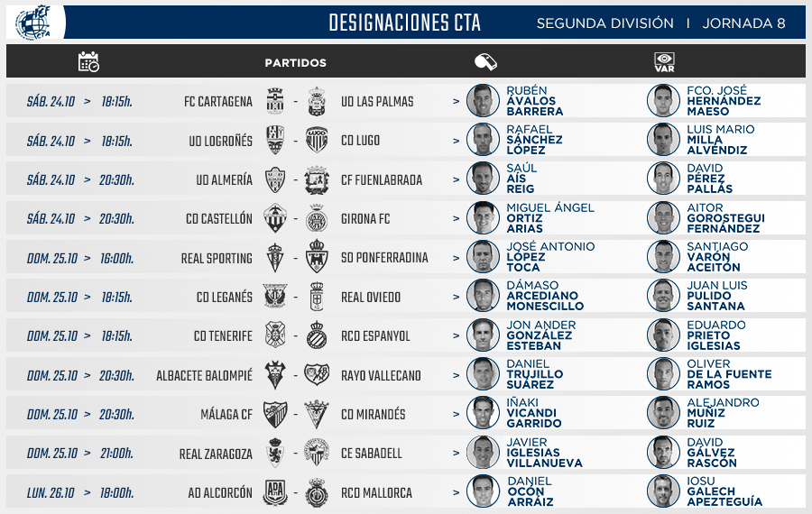Click referee name Saúl Aís Reig
This screenshot has width=812, height=514.
(521, 179)
